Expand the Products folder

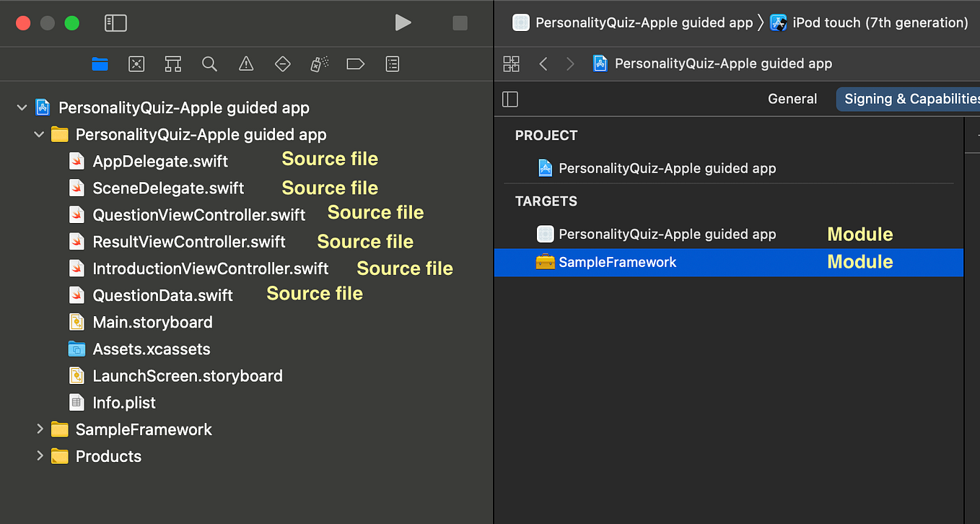41,455
